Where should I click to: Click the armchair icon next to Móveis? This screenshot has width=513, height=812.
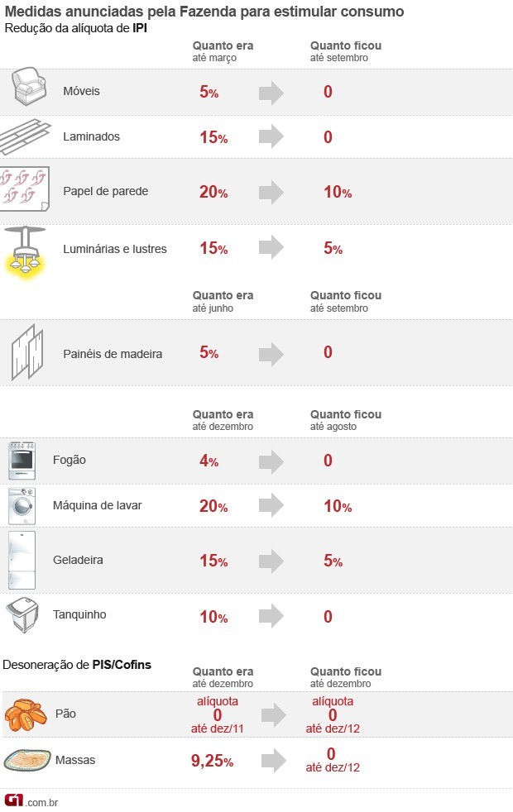coord(29,86)
